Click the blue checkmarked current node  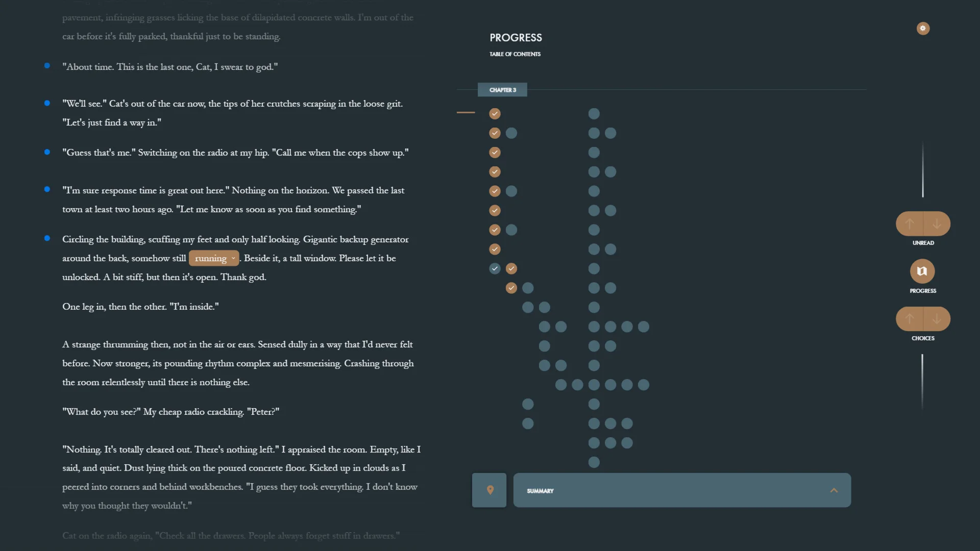coord(495,268)
